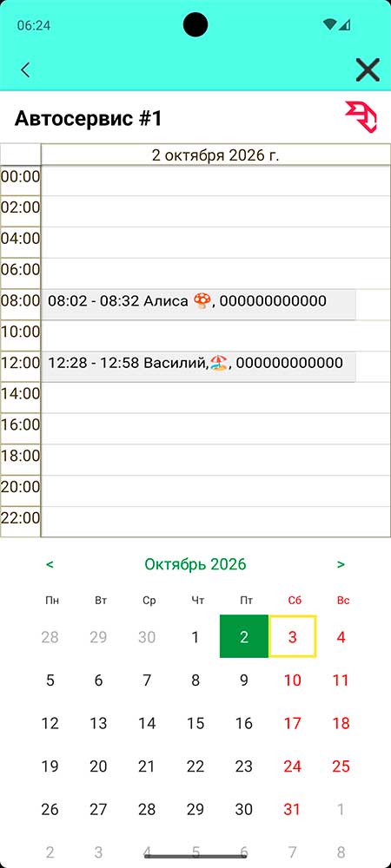Select greyed-out 30 of previous month
This screenshot has height=868, width=391.
tap(147, 637)
